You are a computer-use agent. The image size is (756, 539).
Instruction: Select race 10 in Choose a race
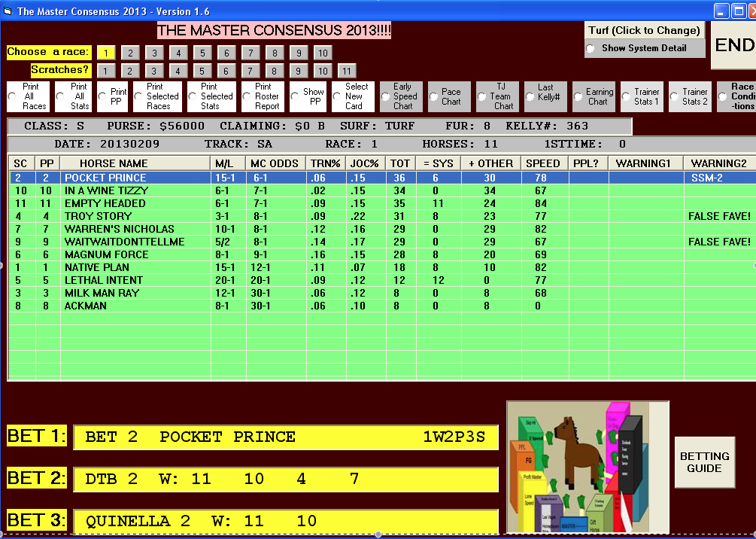click(322, 53)
